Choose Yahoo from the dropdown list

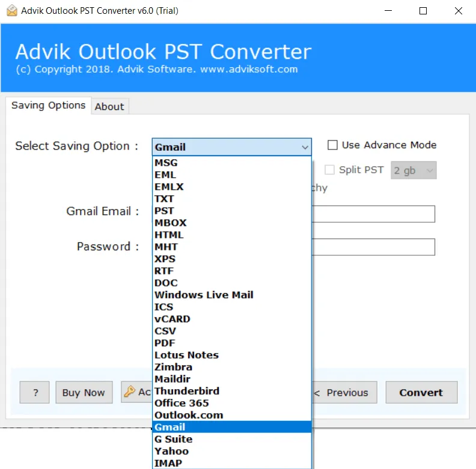tap(232, 451)
